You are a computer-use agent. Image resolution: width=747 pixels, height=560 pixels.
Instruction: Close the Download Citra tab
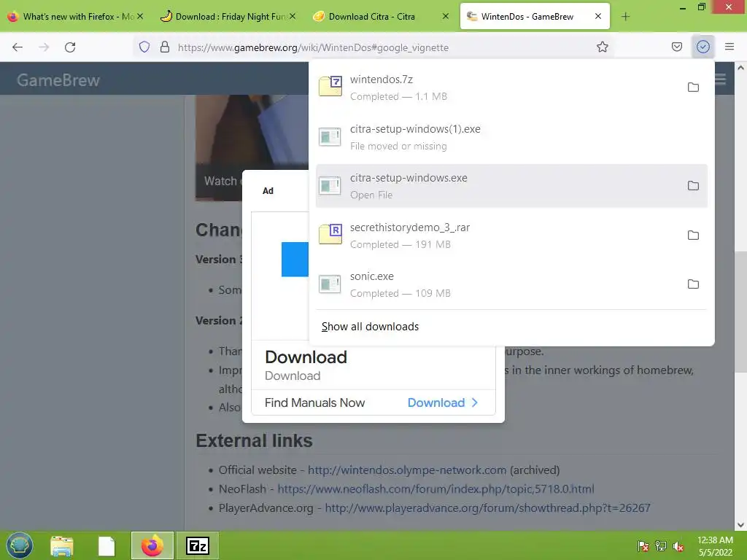(446, 16)
